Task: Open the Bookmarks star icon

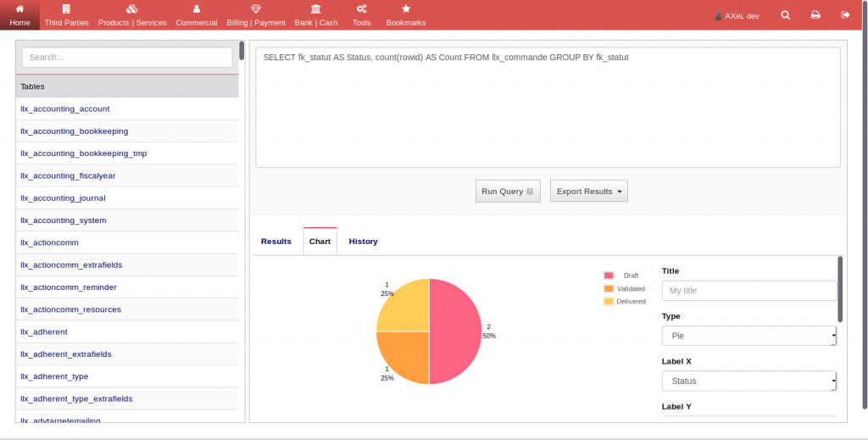Action: coord(406,8)
